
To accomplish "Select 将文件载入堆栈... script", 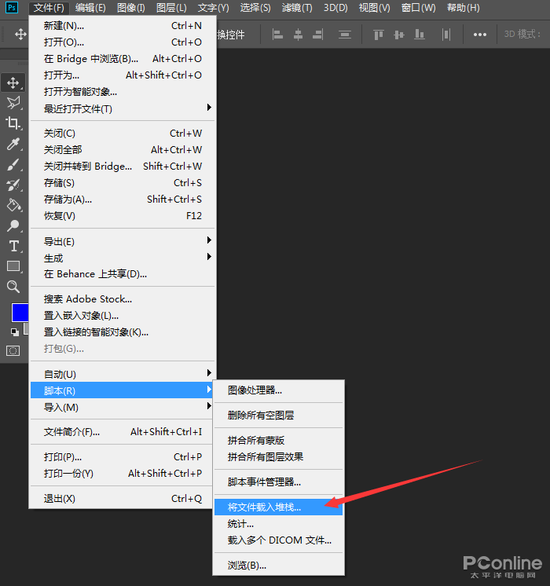I will tap(278, 507).
